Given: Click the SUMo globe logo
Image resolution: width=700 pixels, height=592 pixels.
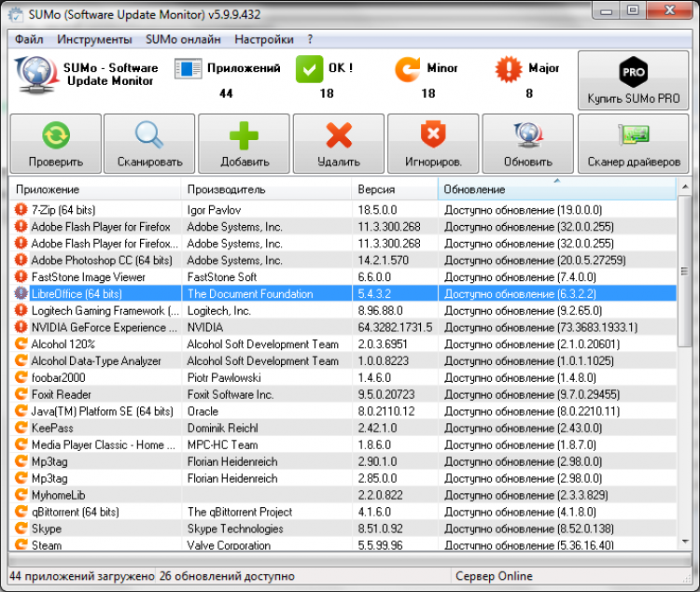Looking at the screenshot, I should pos(37,75).
